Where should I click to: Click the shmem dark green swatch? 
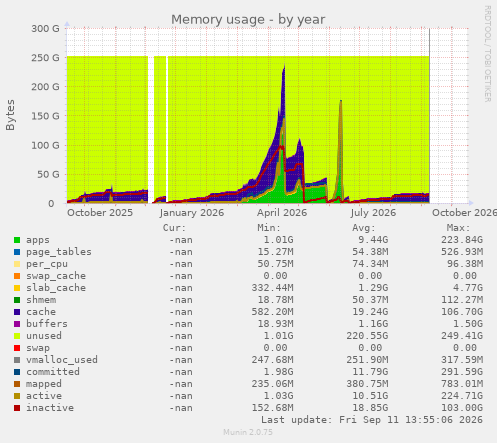click(x=17, y=300)
